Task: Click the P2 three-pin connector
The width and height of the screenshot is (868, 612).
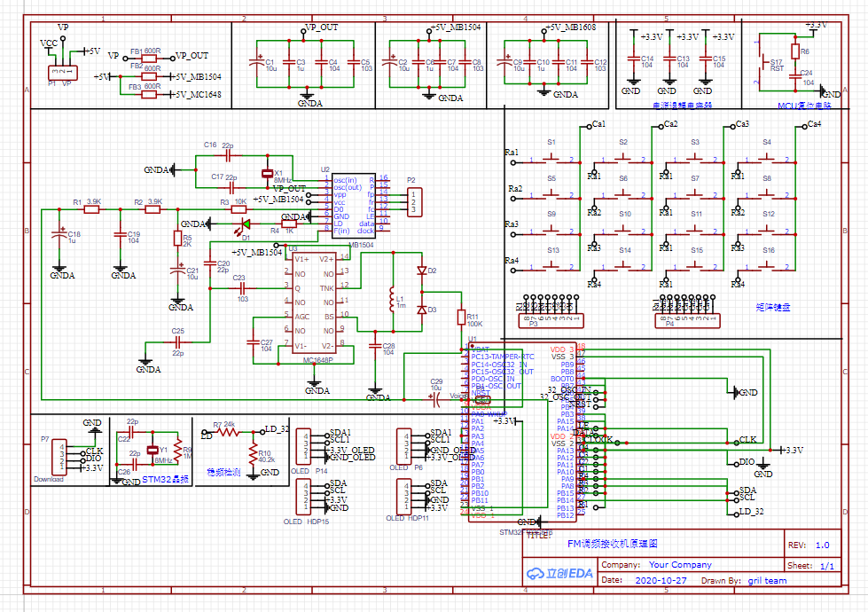Action: point(414,202)
